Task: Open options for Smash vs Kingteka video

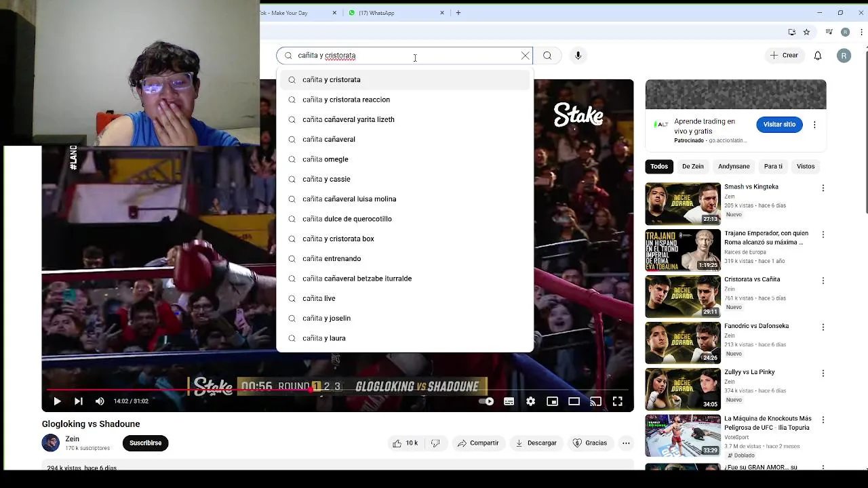Action: coord(823,188)
